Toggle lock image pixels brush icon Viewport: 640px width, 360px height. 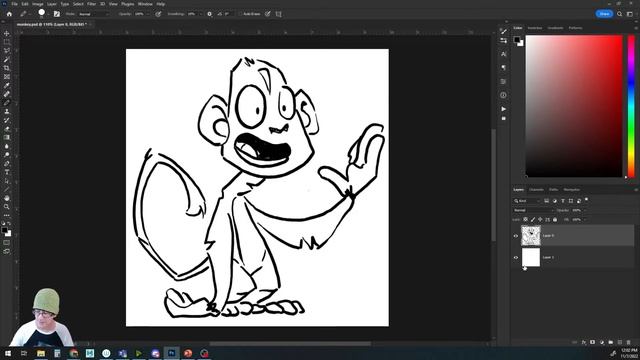(x=533, y=220)
